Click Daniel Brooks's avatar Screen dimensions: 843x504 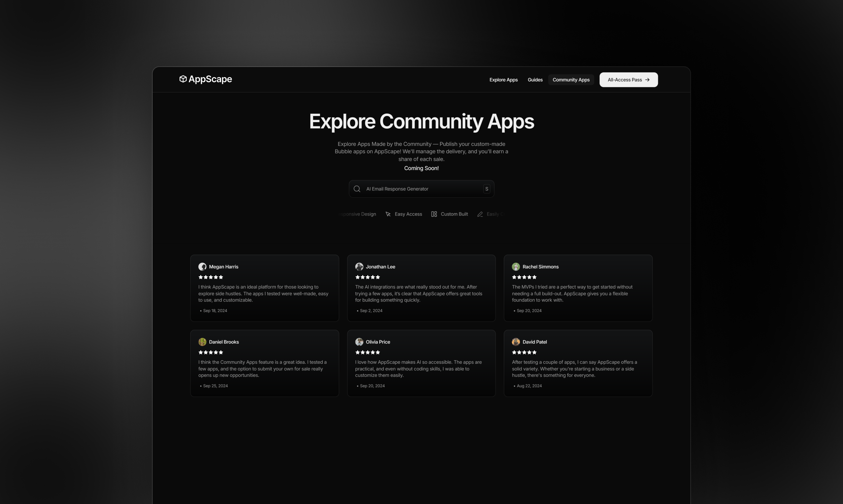point(202,342)
